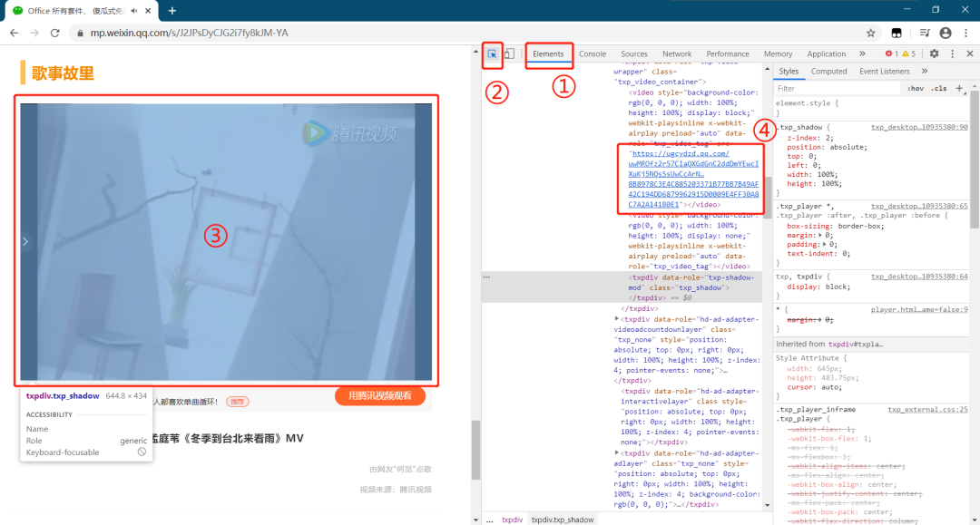Click the ellipsis beside selected DOM node
The image size is (980, 525).
[x=486, y=277]
